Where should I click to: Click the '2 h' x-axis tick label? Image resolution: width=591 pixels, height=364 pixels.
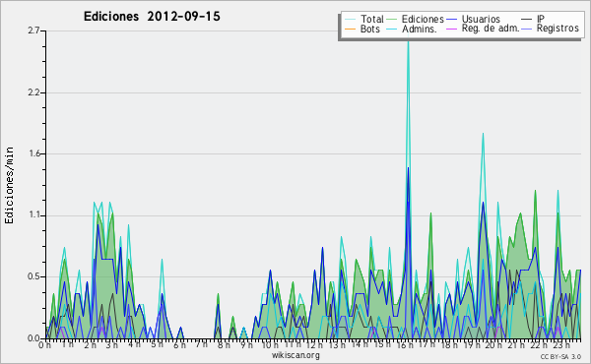coord(90,345)
